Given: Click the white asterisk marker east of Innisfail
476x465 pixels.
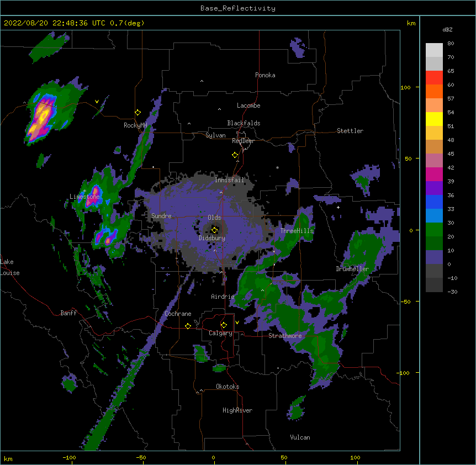Looking at the screenshot, I should click(277, 167).
